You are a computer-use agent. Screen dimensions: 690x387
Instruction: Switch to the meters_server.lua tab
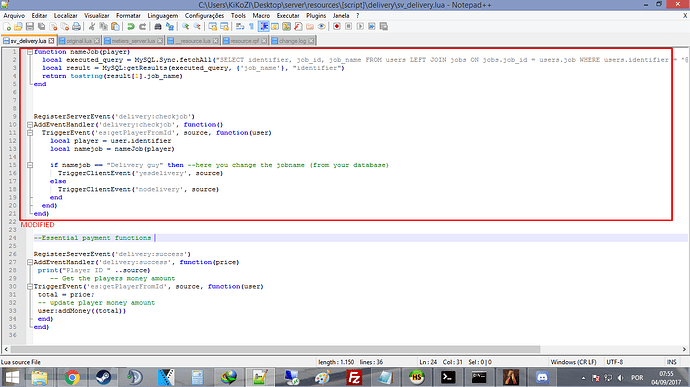(x=133, y=41)
